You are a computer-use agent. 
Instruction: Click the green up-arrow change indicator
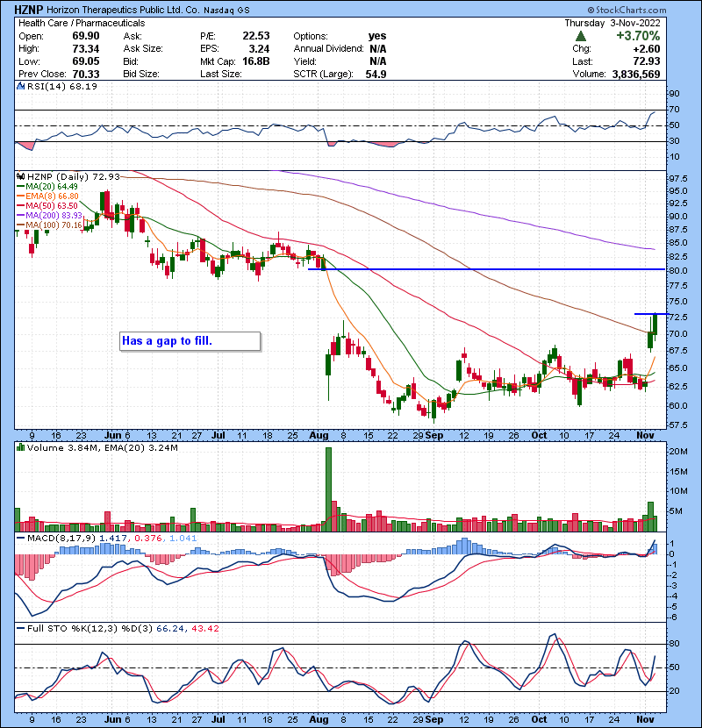[x=580, y=36]
